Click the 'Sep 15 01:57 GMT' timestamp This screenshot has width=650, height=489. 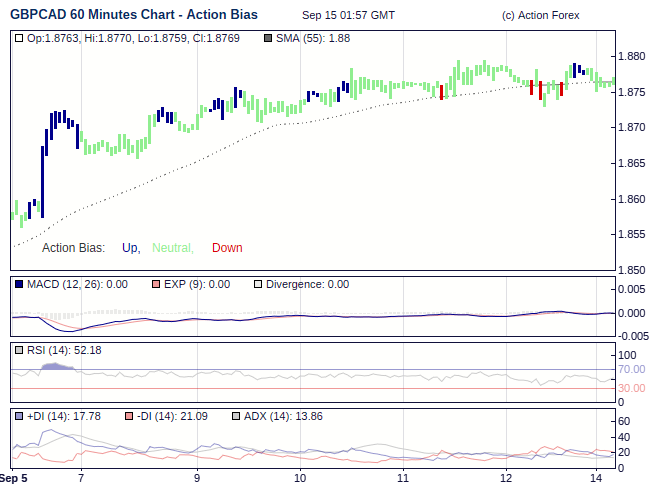348,15
